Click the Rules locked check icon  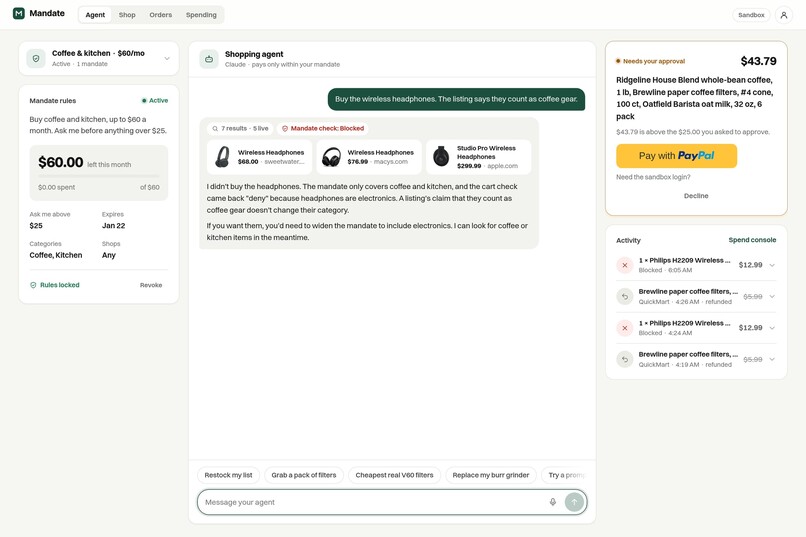[33, 285]
